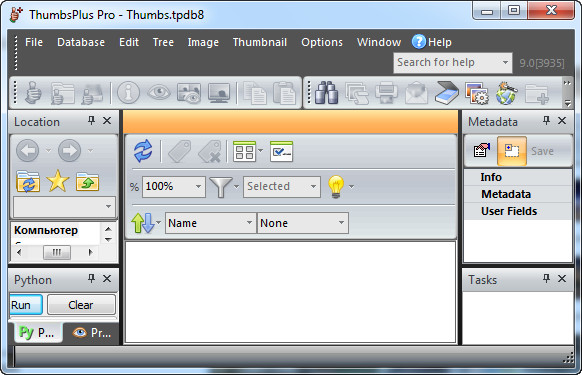Open the funnel filter dropdown arrow
582x375 pixels.
(x=236, y=186)
